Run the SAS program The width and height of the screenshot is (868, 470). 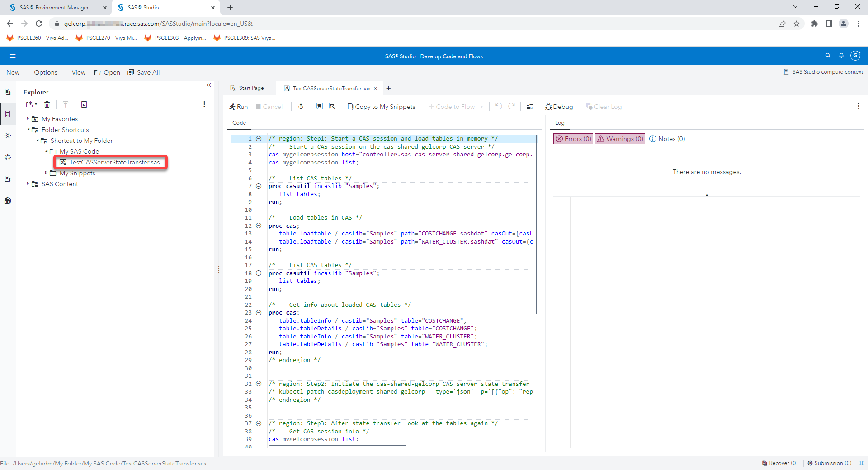tap(238, 107)
